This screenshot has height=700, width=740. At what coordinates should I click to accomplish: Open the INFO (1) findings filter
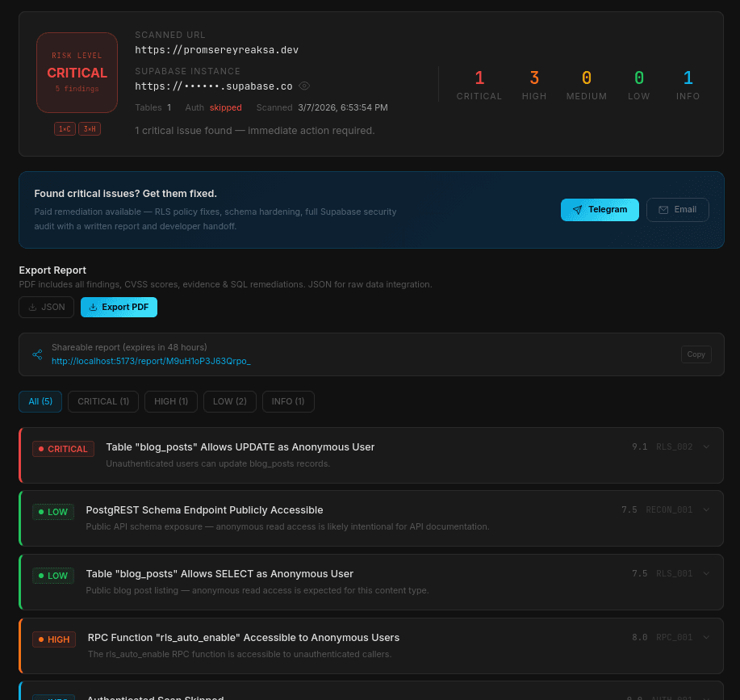287,401
